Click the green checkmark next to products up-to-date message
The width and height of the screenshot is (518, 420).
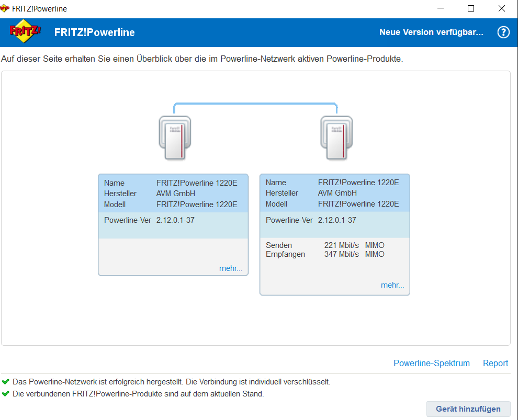coord(5,393)
